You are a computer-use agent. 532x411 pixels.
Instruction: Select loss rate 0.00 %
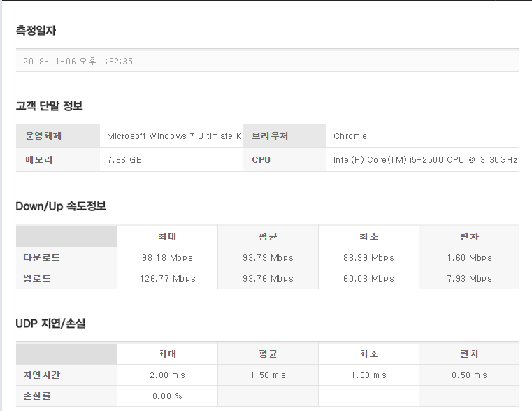click(167, 396)
